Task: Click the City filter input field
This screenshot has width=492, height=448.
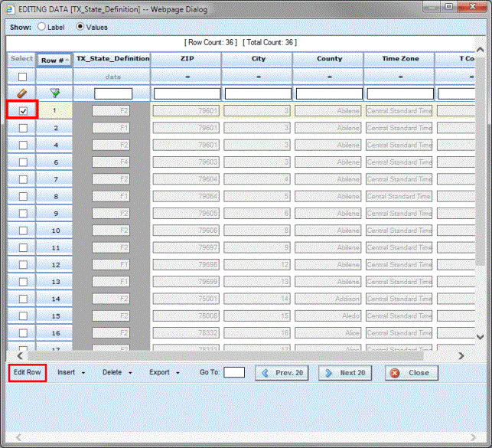Action: coord(258,93)
